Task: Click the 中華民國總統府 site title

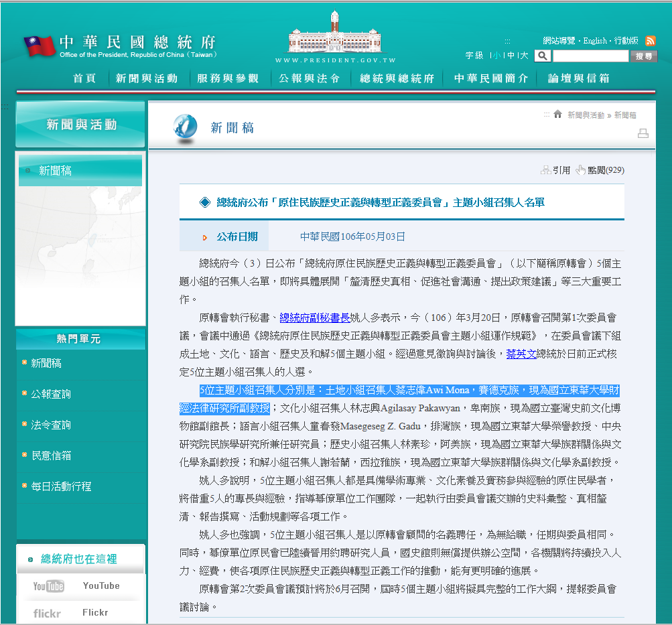Action: click(x=137, y=42)
